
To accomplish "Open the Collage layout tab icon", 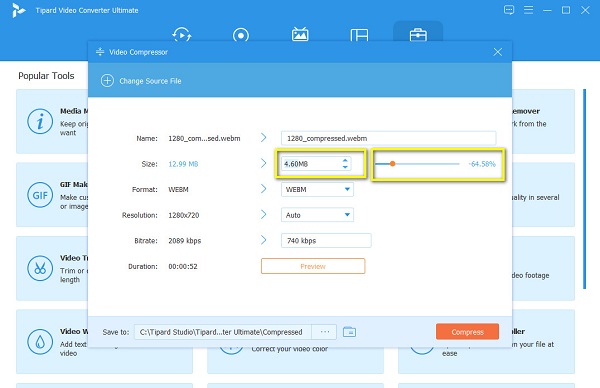I will coord(359,35).
